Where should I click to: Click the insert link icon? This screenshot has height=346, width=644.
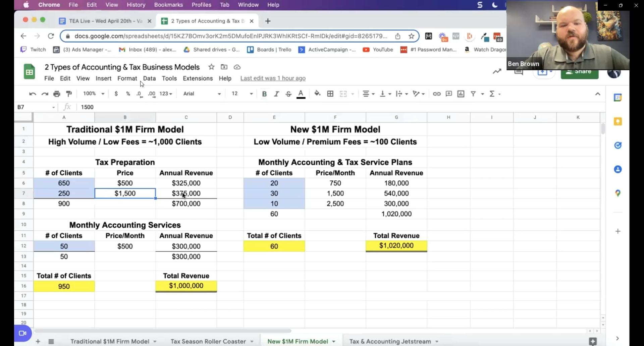coord(436,94)
